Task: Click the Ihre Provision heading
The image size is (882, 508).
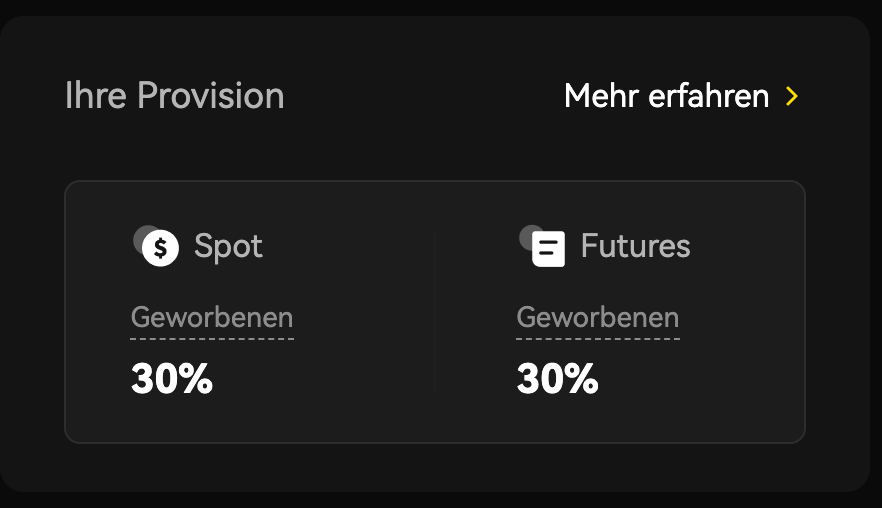Action: pos(174,96)
